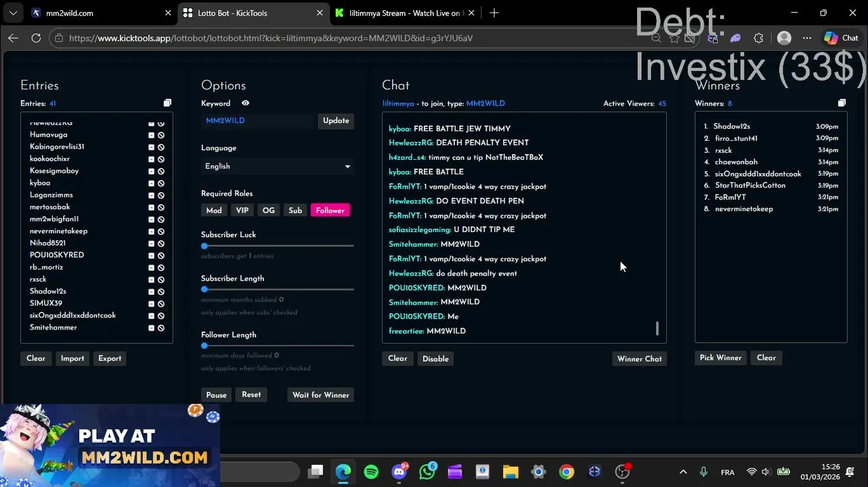This screenshot has height=487, width=868.
Task: Go back with browser back arrow
Action: [13, 38]
